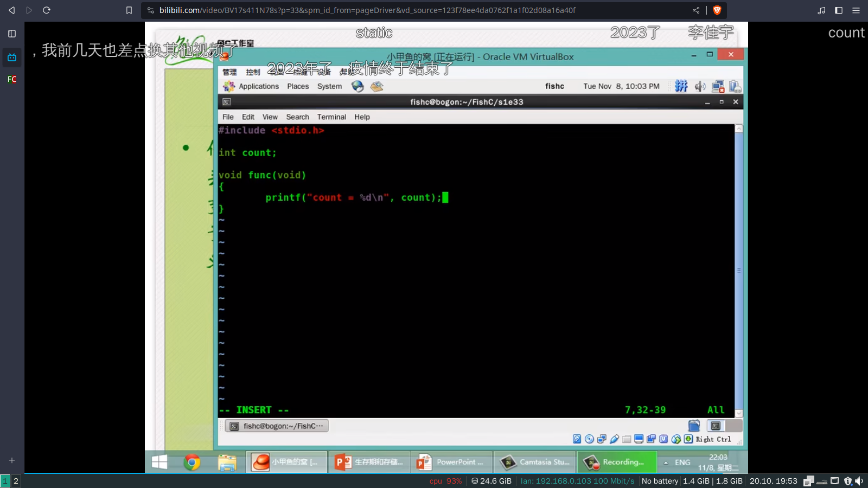Toggle the browser sidebar panel button

(x=839, y=10)
